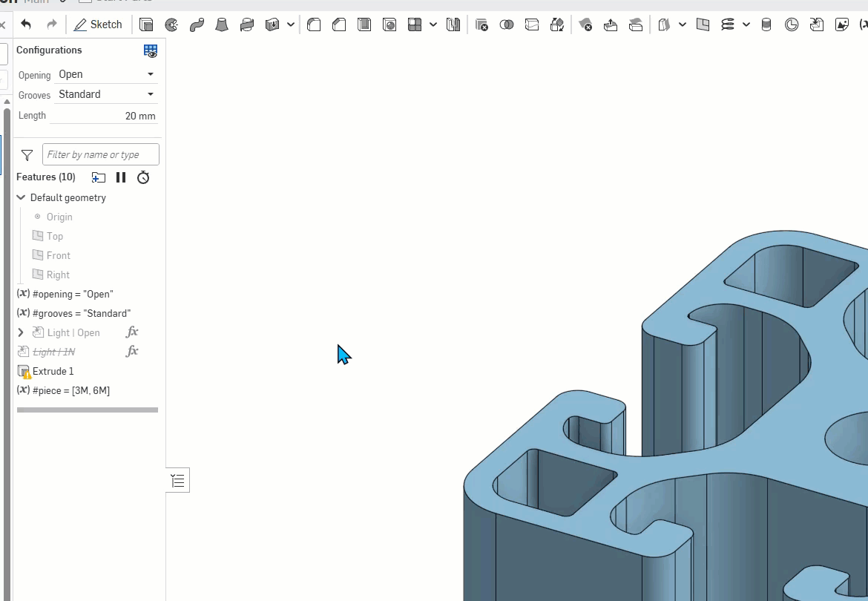This screenshot has width=868, height=601.
Task: Select the Sweep tool
Action: (x=197, y=24)
